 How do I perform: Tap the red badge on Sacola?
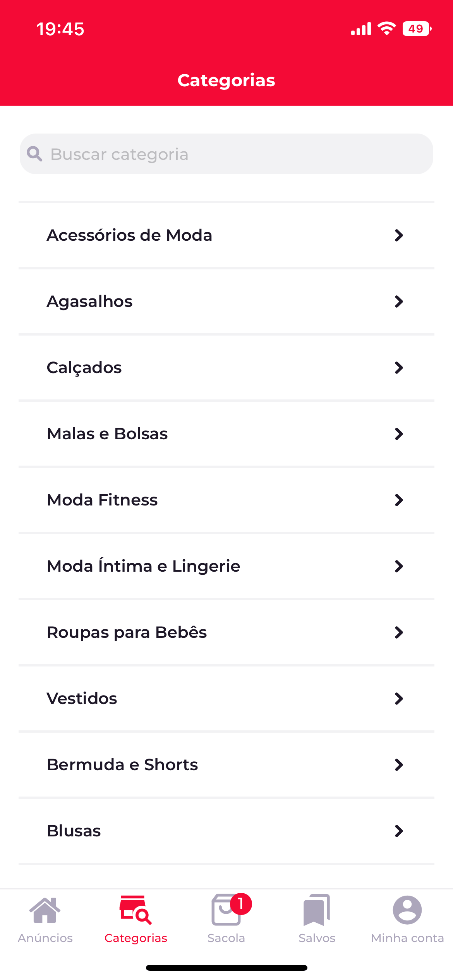point(241,904)
